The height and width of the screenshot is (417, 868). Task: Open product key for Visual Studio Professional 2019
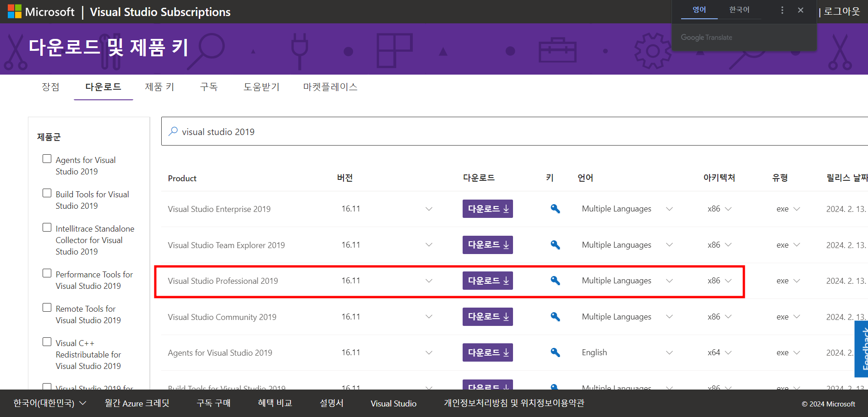555,281
